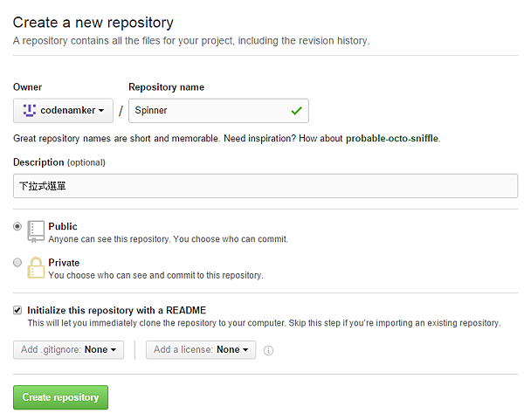Click the codenamker owner avatar icon
This screenshot has width=524, height=420.
click(x=30, y=110)
